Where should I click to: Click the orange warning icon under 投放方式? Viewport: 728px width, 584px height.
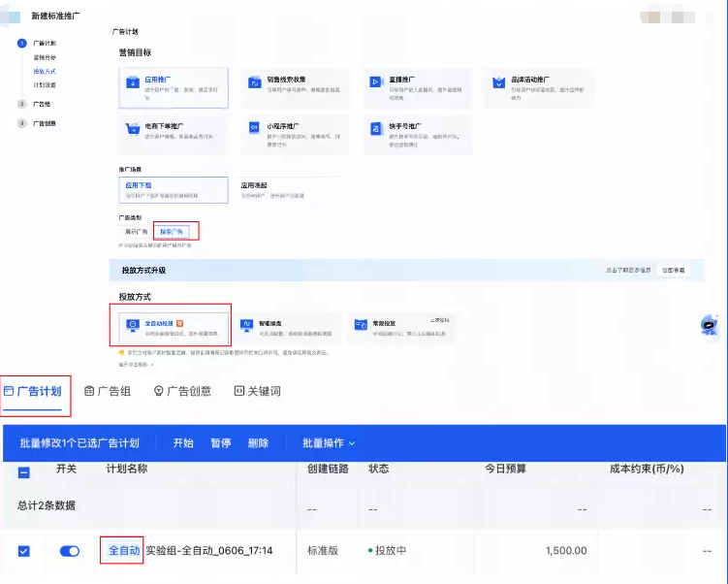tap(121, 352)
